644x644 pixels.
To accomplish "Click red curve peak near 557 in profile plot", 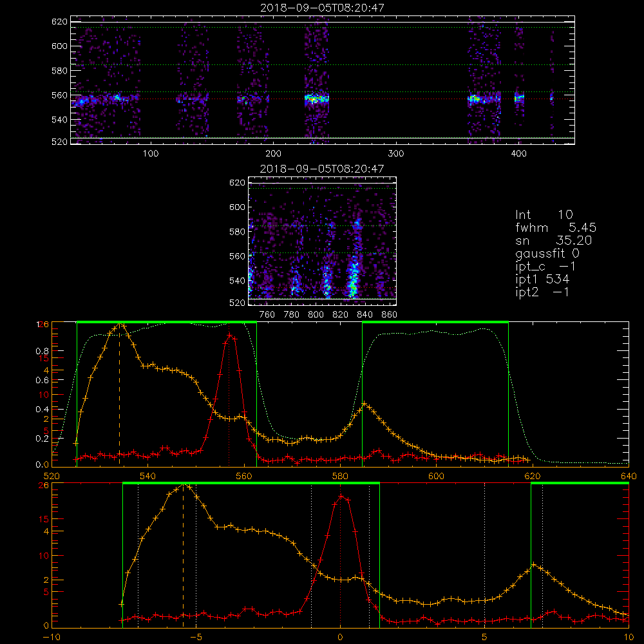I will (x=229, y=336).
